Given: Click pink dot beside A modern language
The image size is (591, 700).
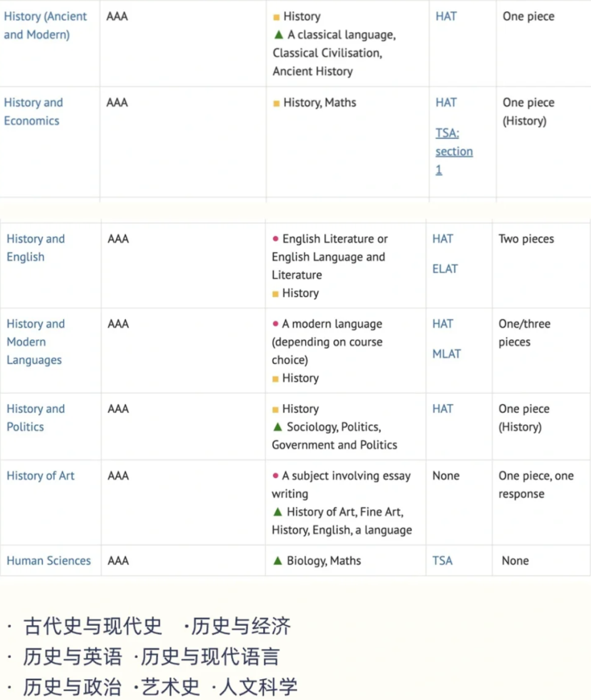Looking at the screenshot, I should 275,324.
